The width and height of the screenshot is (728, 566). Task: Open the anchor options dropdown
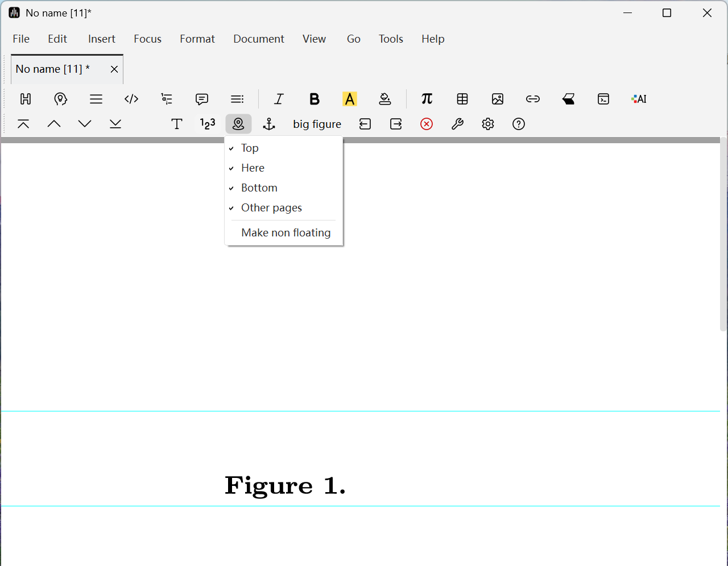pyautogui.click(x=269, y=124)
